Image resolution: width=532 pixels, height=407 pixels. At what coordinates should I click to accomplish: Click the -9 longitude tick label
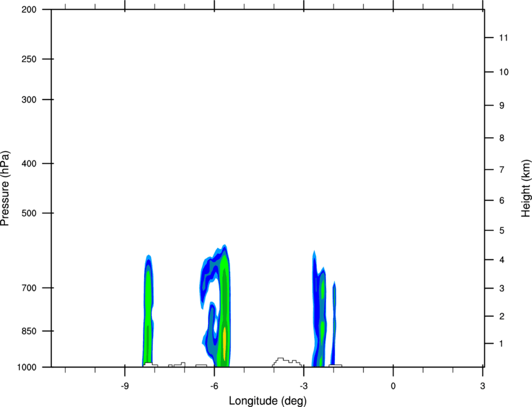point(125,385)
